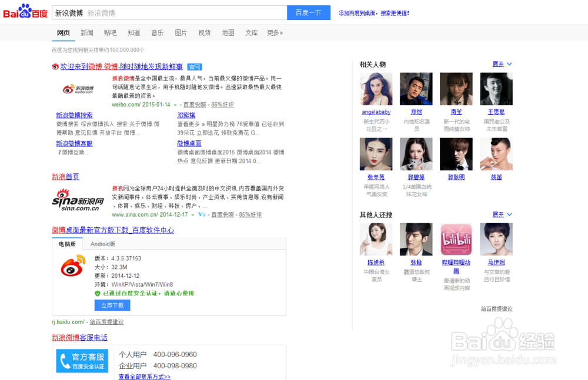588x380 pixels.
Task: Open the 王思聪 name link
Action: 496,112
